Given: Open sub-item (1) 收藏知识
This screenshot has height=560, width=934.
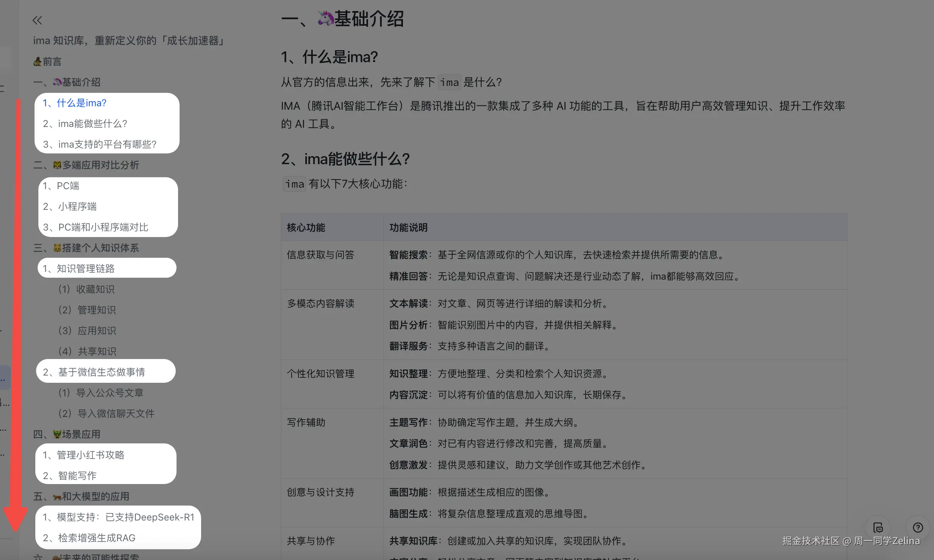Looking at the screenshot, I should [86, 289].
